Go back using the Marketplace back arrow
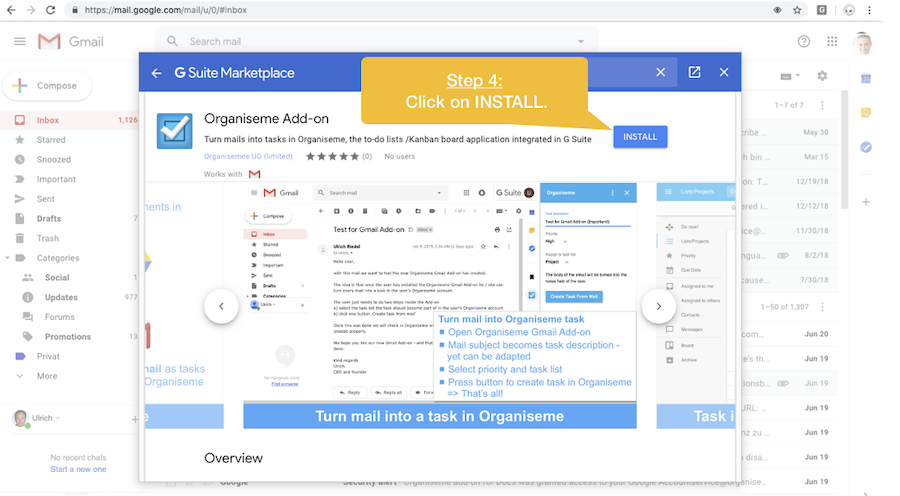The height and width of the screenshot is (496, 900). [156, 73]
